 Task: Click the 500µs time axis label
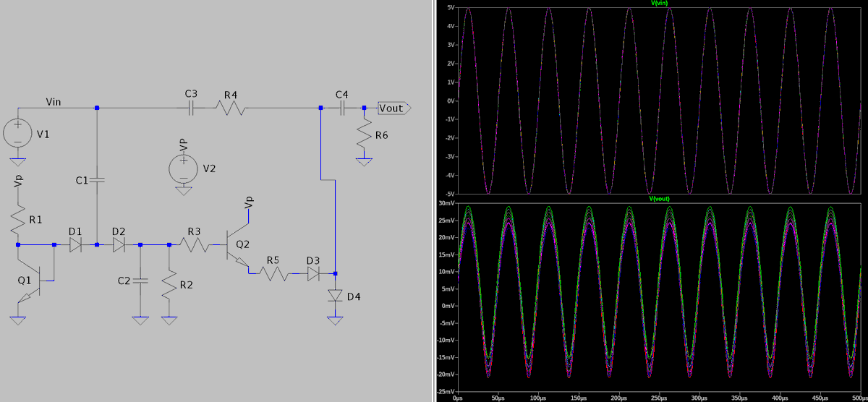point(858,398)
